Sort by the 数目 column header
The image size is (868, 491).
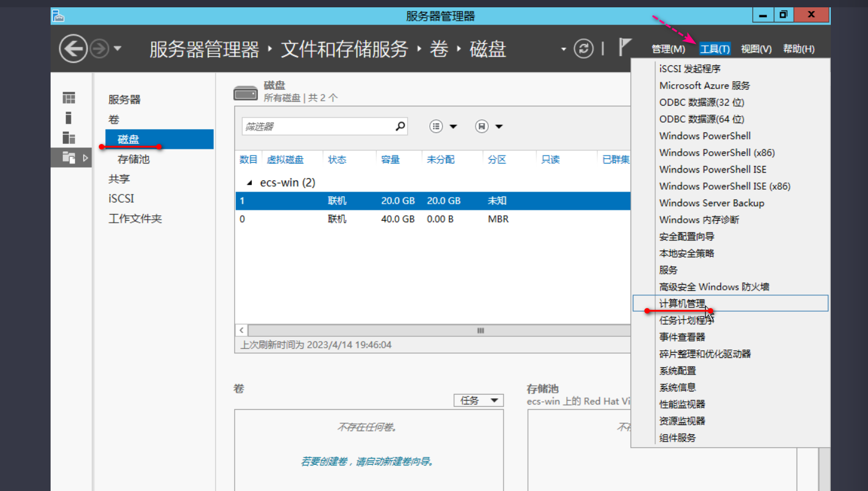(248, 159)
